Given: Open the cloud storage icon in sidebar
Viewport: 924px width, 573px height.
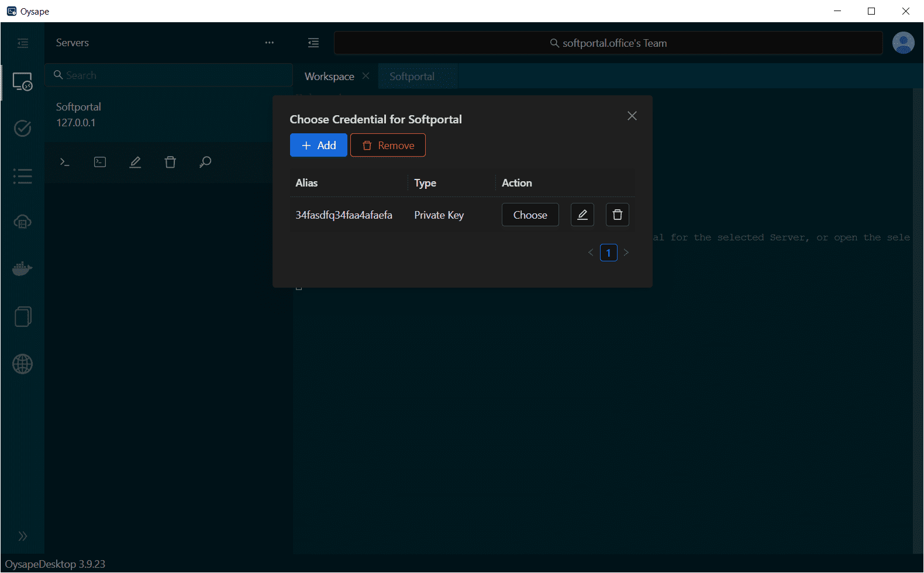Looking at the screenshot, I should pyautogui.click(x=22, y=222).
